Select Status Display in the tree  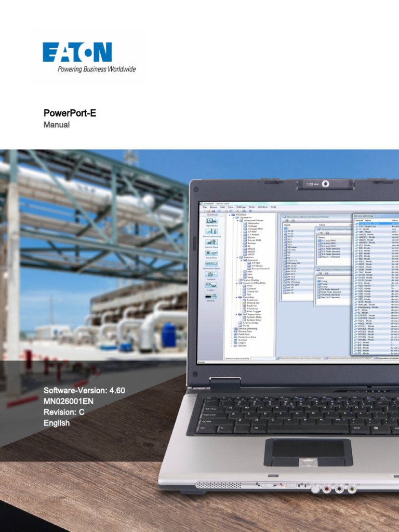tap(251, 280)
